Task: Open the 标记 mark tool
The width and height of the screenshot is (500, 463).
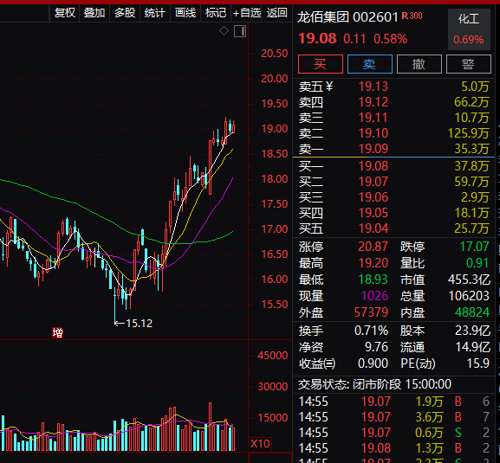Action: point(216,13)
